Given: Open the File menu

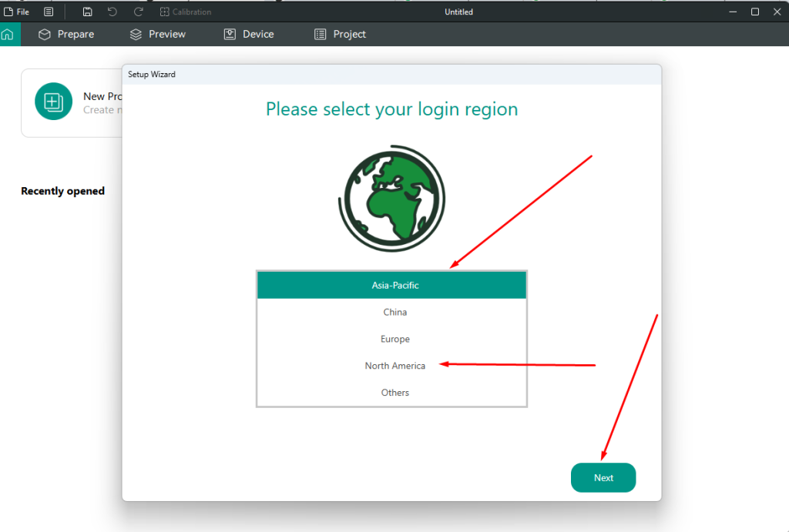Looking at the screenshot, I should (17, 12).
